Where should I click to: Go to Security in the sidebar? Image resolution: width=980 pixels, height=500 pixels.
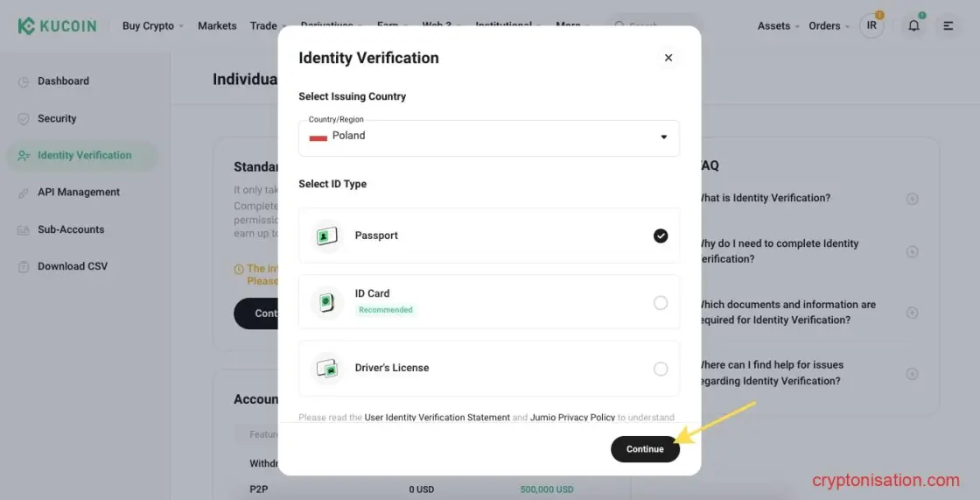(x=57, y=118)
